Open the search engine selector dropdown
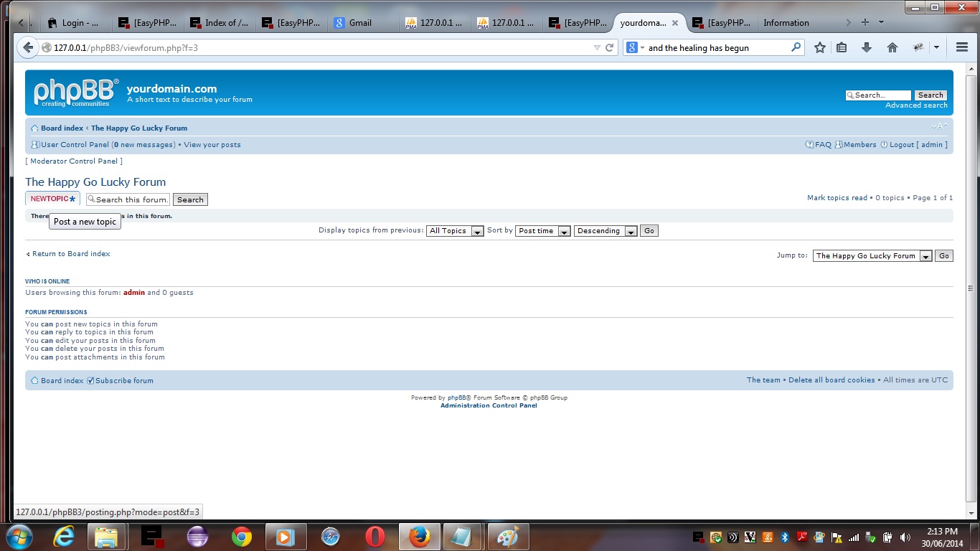980x551 pixels. (634, 47)
